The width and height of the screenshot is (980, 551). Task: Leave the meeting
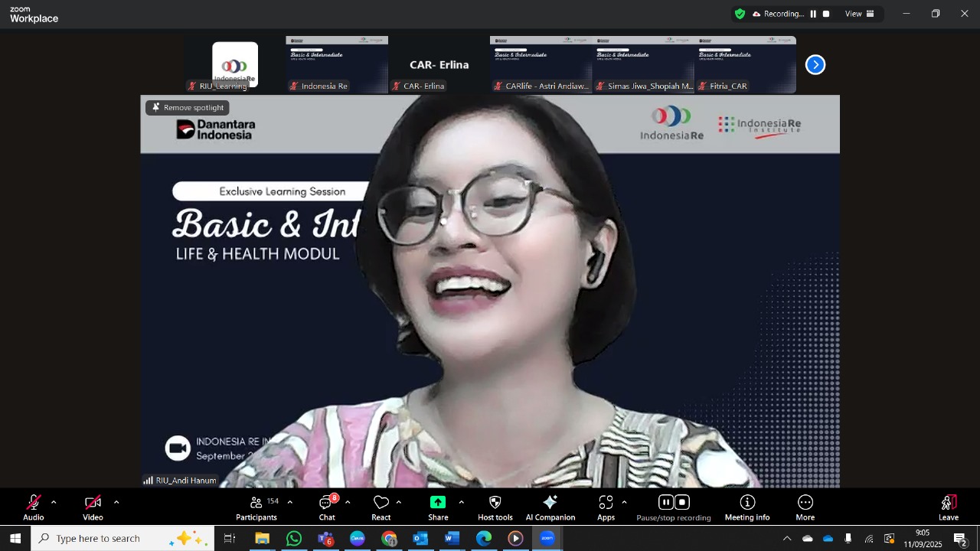pos(949,507)
